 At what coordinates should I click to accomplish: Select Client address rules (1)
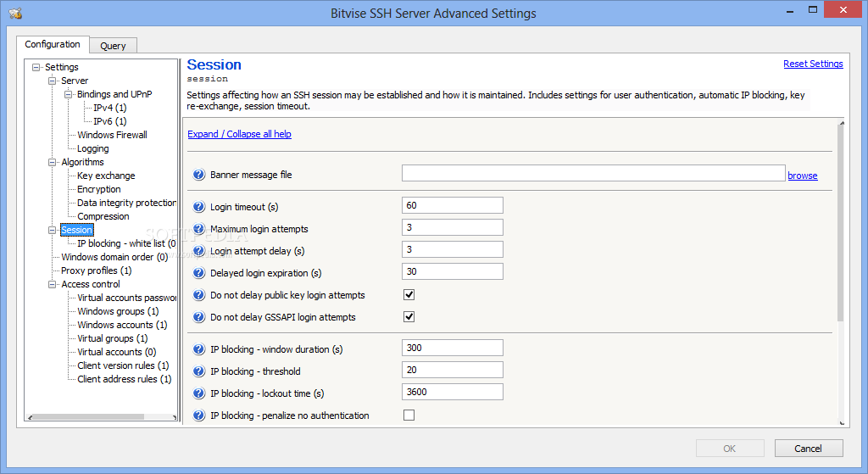pos(124,379)
